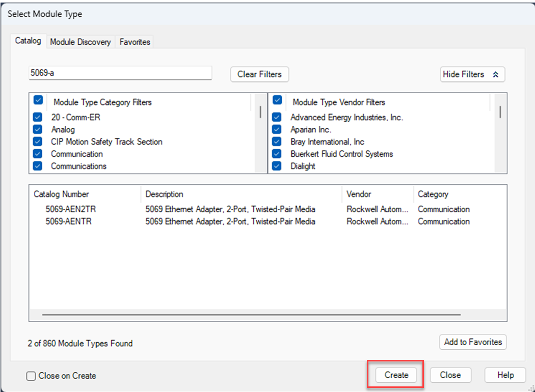535x392 pixels.
Task: Open Help for Select Module Type
Action: click(x=505, y=375)
